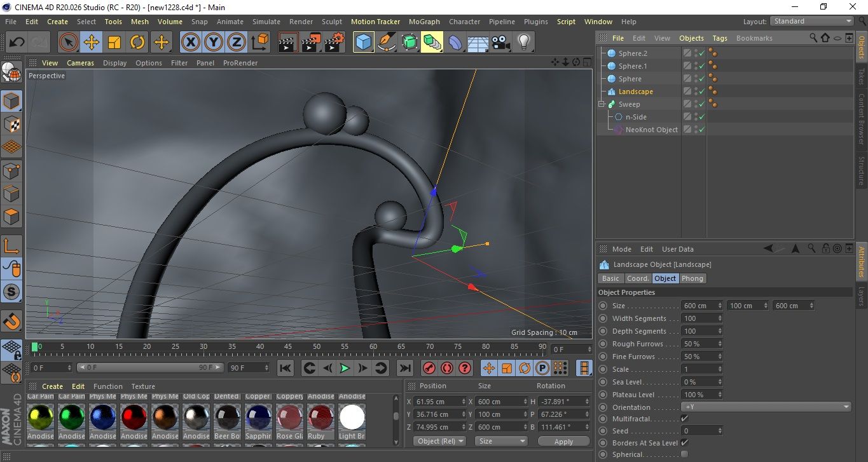Add a Cube primitive object
The image size is (868, 462).
364,43
